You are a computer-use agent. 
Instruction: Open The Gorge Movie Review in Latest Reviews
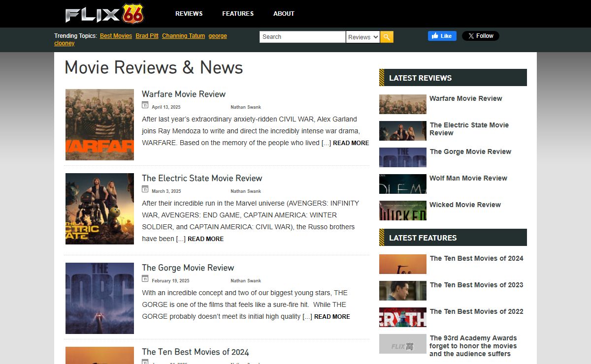(x=470, y=152)
